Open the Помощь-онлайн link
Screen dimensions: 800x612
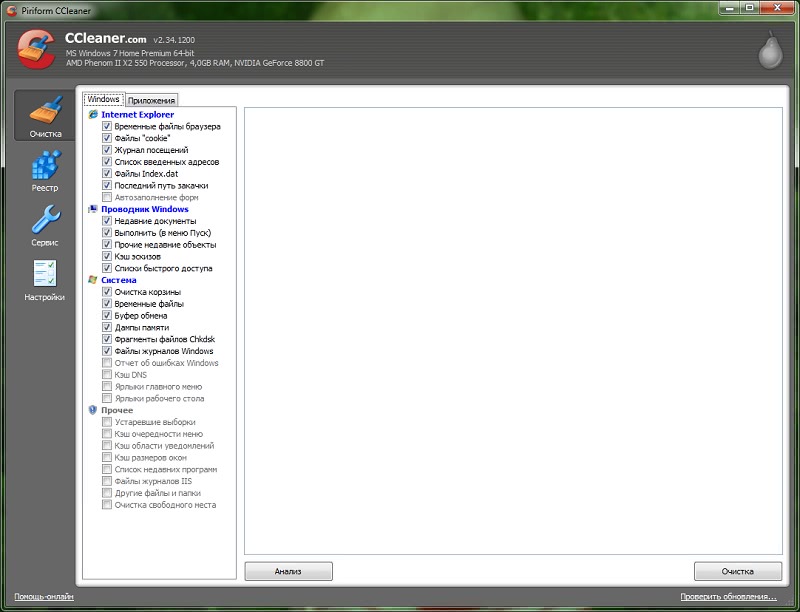click(44, 596)
